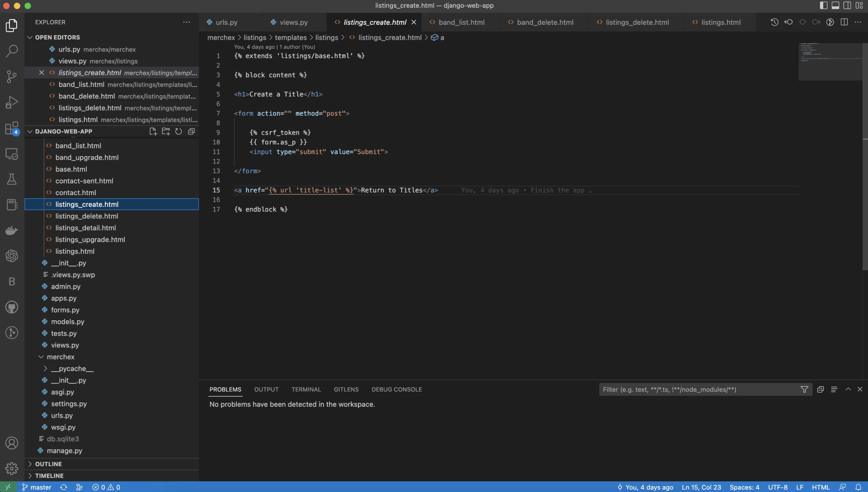Open the GITLENS panel tab
This screenshot has width=868, height=492.
pyautogui.click(x=346, y=390)
